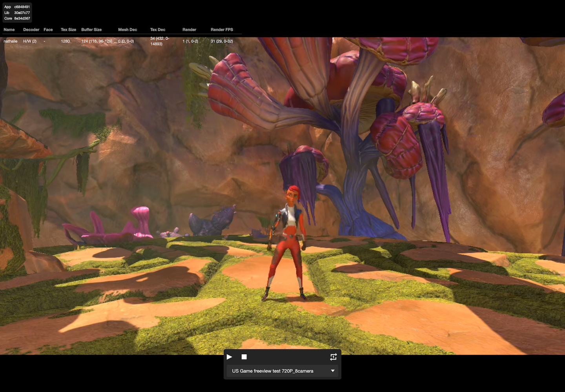Click the '1 (1, 0-2)' render value
This screenshot has height=392, width=565.
[190, 41]
